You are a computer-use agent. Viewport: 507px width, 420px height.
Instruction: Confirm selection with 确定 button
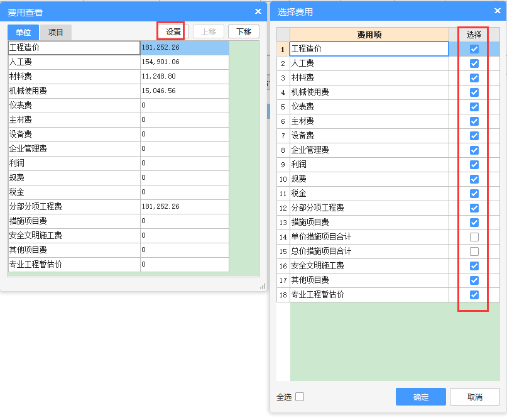point(420,397)
